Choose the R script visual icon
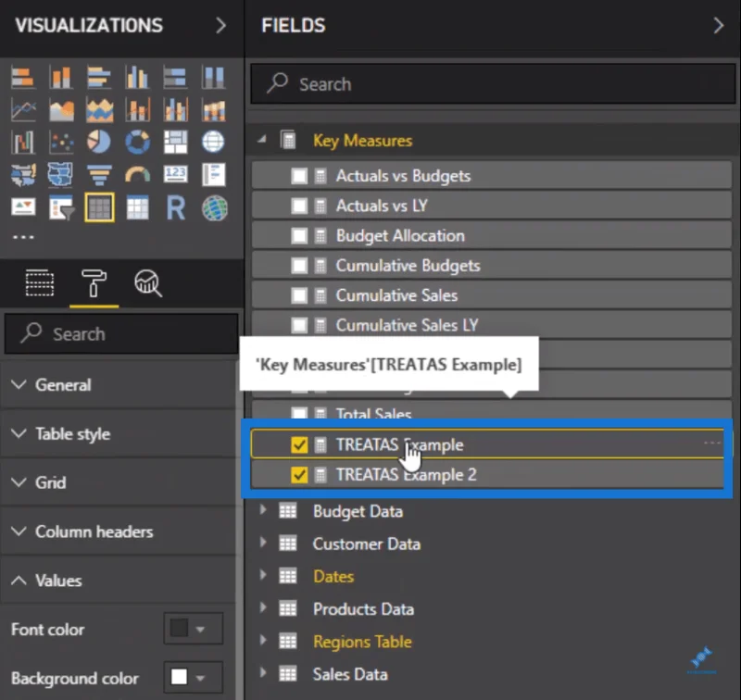741x700 pixels. click(x=175, y=207)
